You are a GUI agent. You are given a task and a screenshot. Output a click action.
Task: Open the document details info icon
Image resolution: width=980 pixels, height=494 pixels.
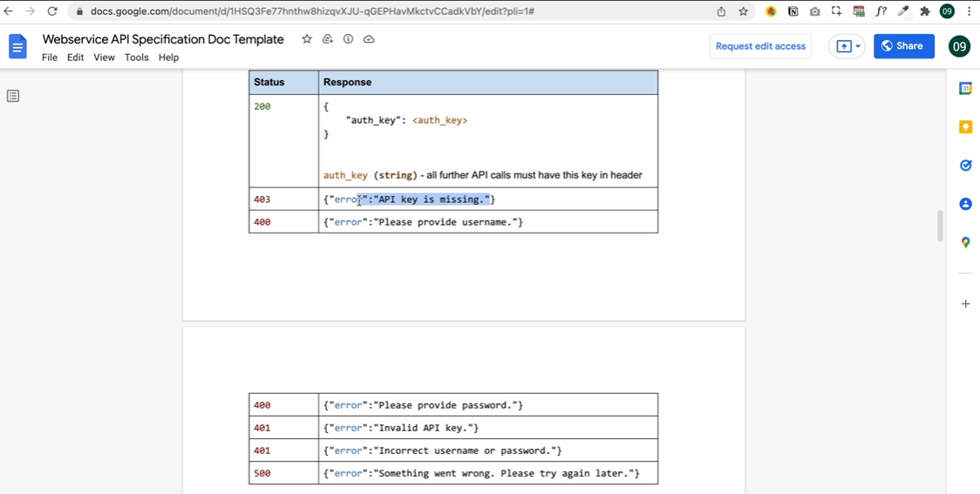click(x=348, y=39)
